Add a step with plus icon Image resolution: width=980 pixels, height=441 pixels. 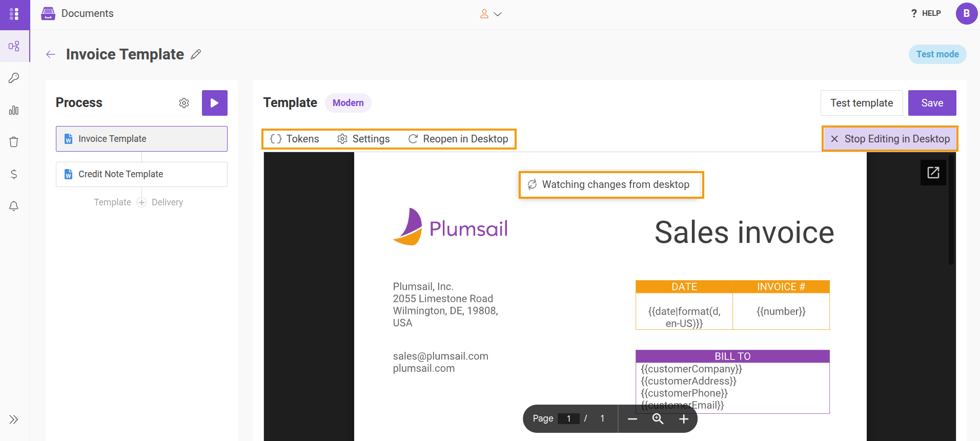tap(141, 202)
